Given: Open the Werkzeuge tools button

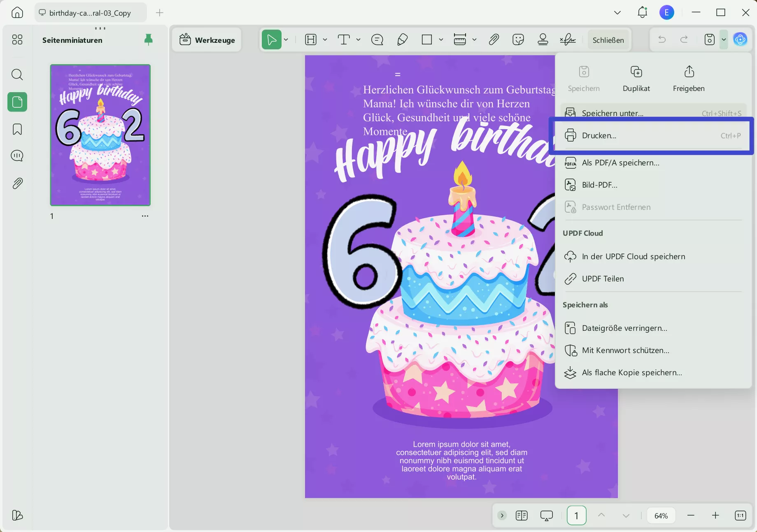Looking at the screenshot, I should (207, 40).
